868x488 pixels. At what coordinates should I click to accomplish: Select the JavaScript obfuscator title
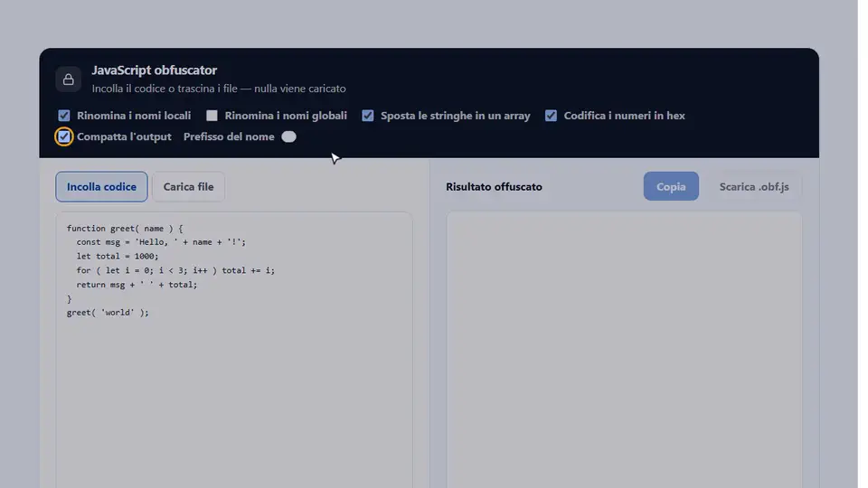155,70
